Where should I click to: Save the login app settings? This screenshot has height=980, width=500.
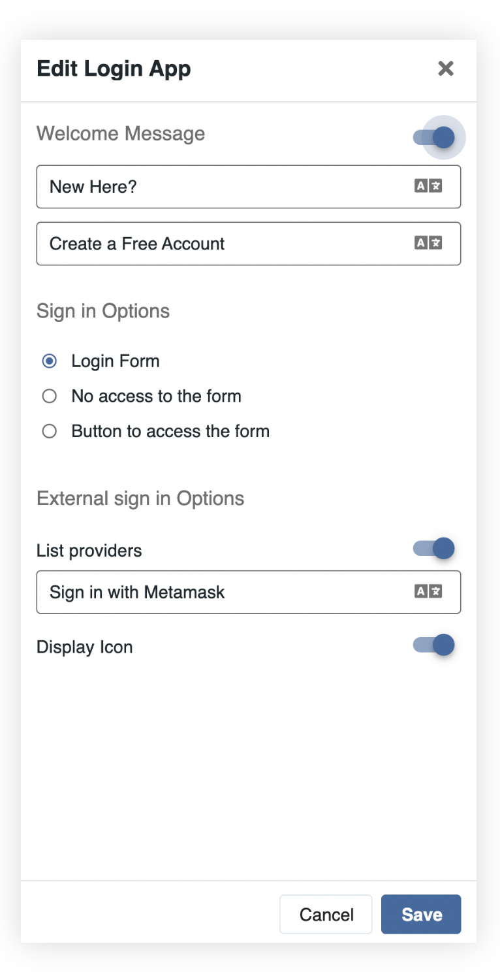click(421, 914)
